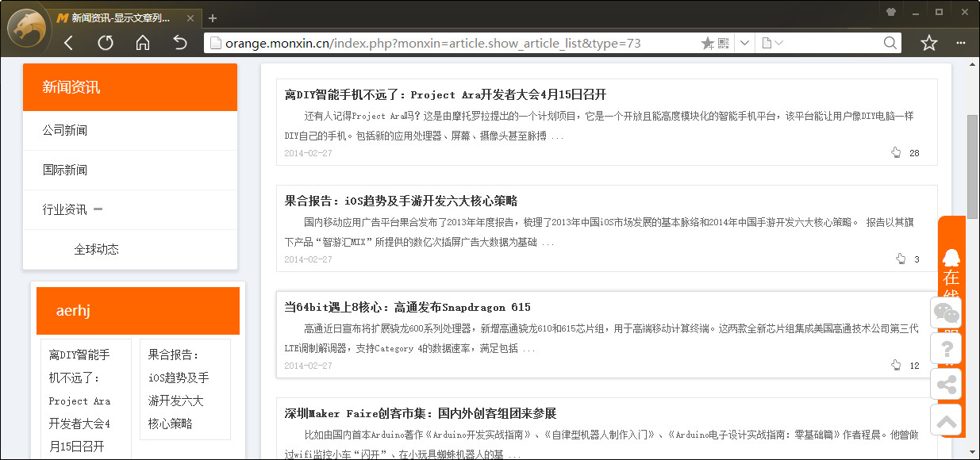Maximize the browser window

[939, 12]
